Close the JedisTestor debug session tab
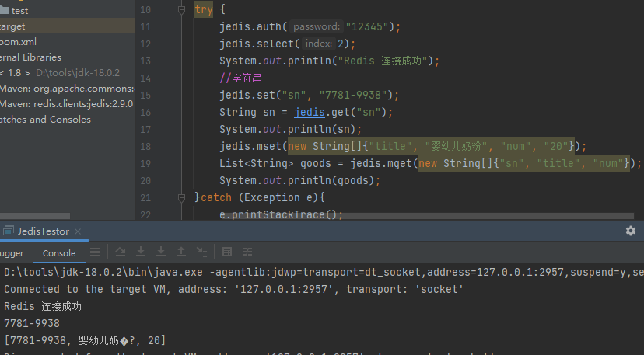 click(79, 231)
